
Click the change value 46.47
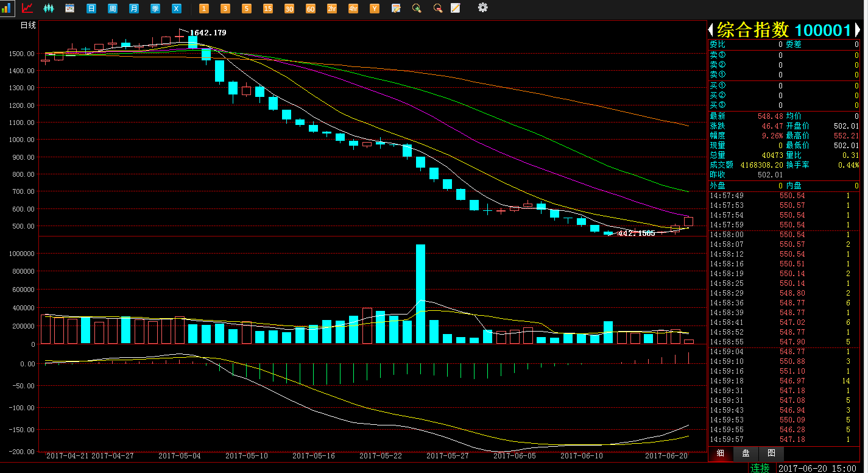tap(772, 126)
